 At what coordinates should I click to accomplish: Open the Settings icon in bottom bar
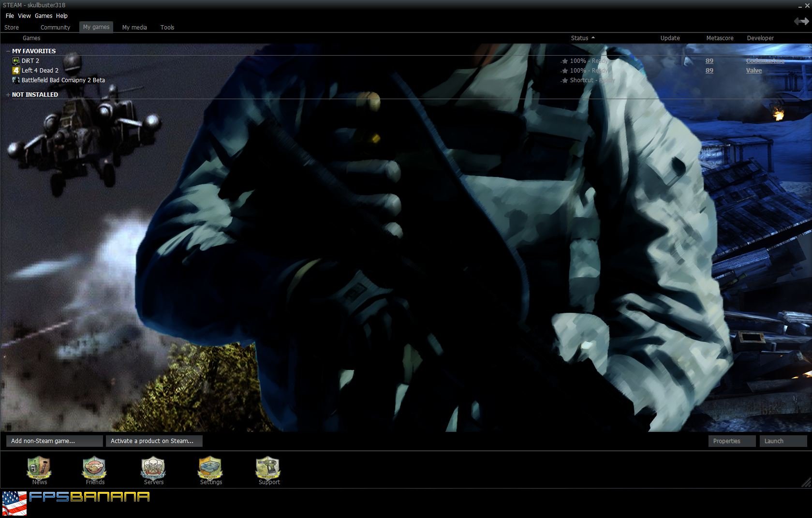point(210,468)
